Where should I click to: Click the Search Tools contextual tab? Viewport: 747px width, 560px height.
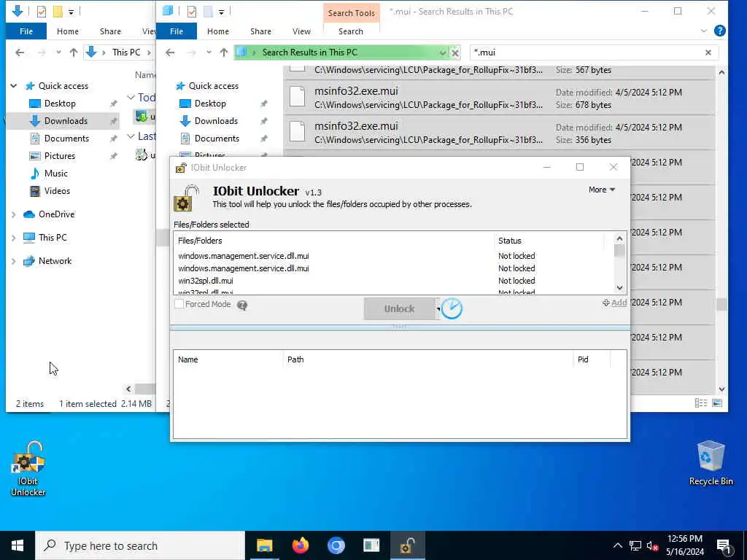(x=351, y=13)
